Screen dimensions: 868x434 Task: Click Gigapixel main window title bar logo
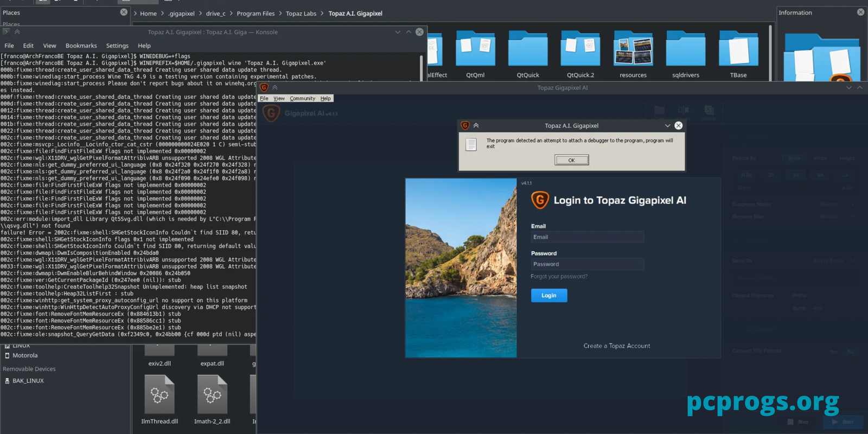point(264,87)
